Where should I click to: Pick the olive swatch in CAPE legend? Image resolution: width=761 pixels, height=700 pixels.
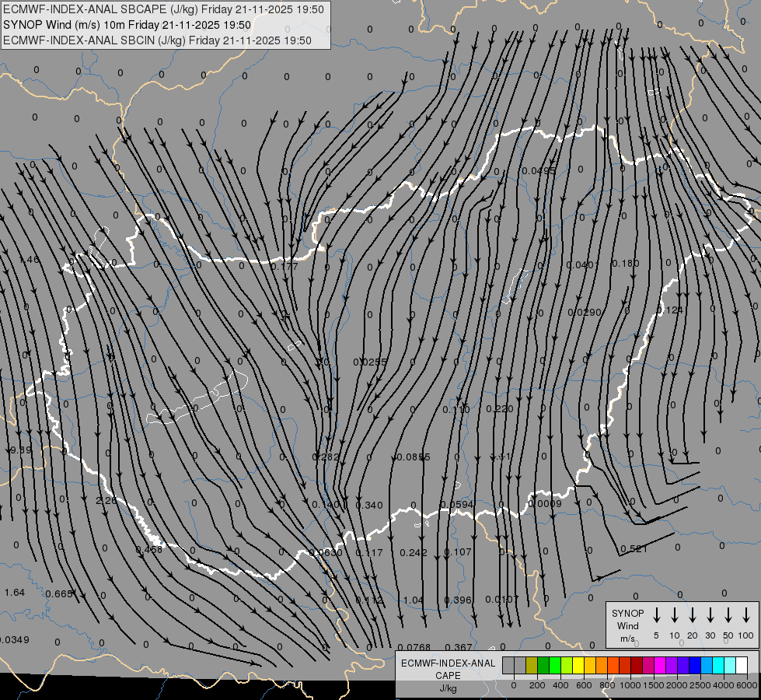[x=532, y=665]
